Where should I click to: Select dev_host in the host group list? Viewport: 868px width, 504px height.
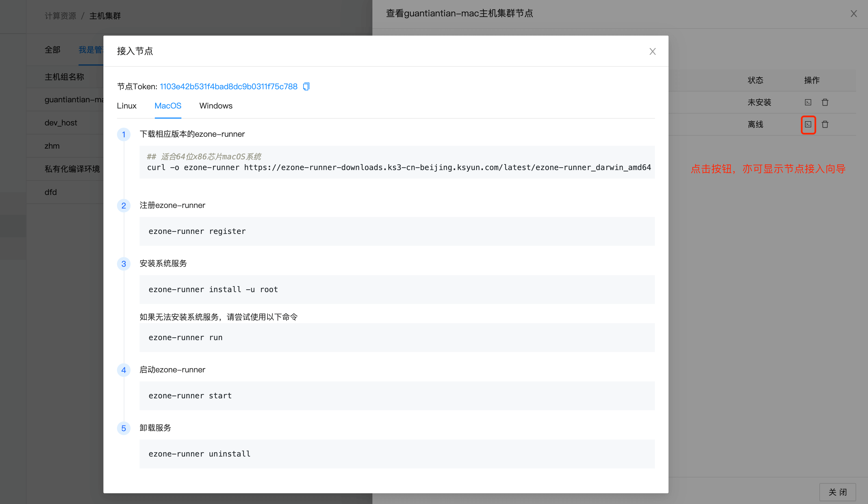pos(61,123)
